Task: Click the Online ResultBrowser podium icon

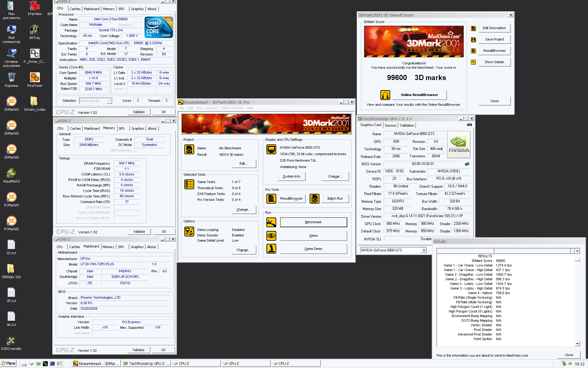Action: (x=385, y=95)
